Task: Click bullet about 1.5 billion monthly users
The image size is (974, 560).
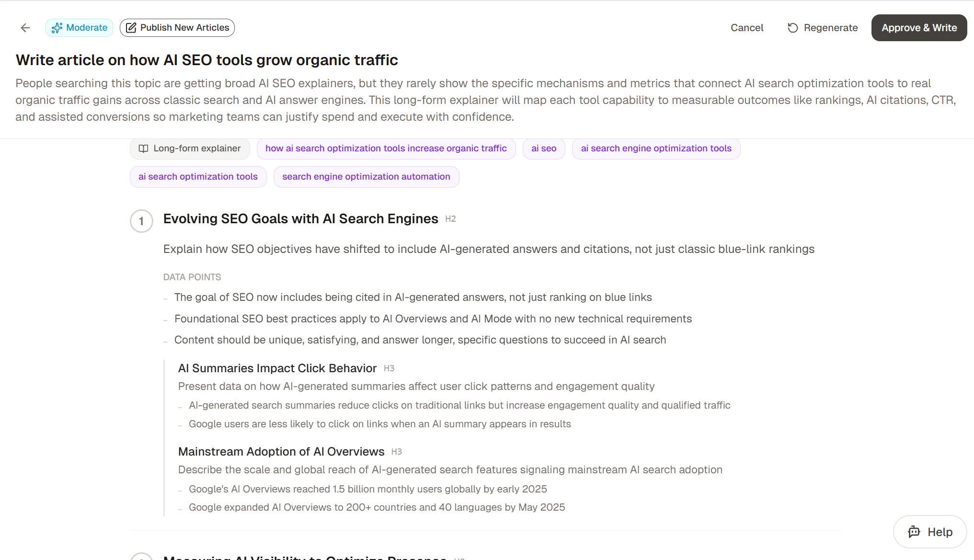Action: coord(368,489)
